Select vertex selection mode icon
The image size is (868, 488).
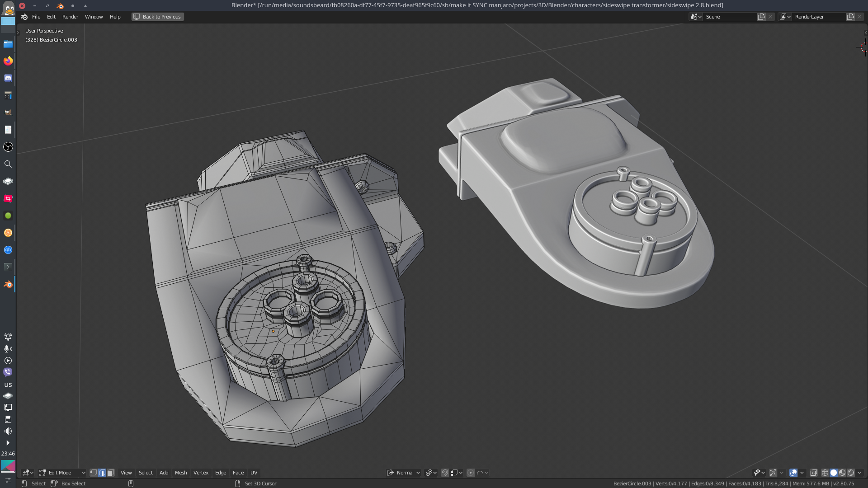click(x=94, y=473)
